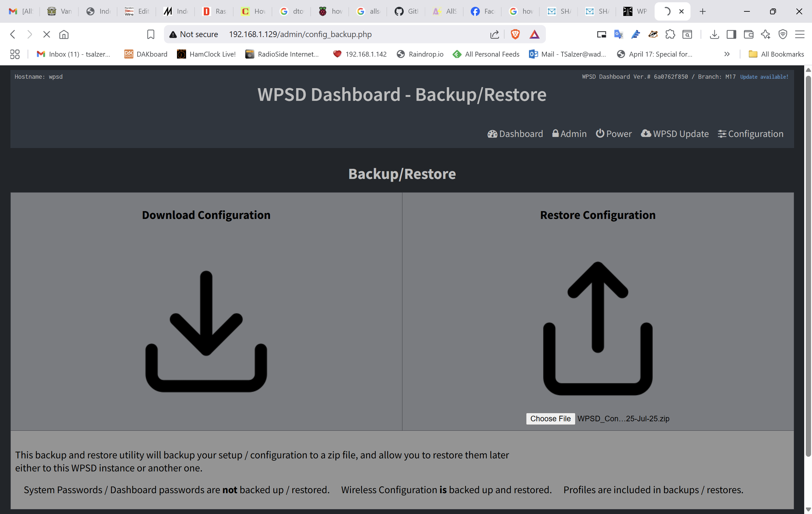Go to WPSD Update page
This screenshot has width=812, height=514.
[x=675, y=134]
